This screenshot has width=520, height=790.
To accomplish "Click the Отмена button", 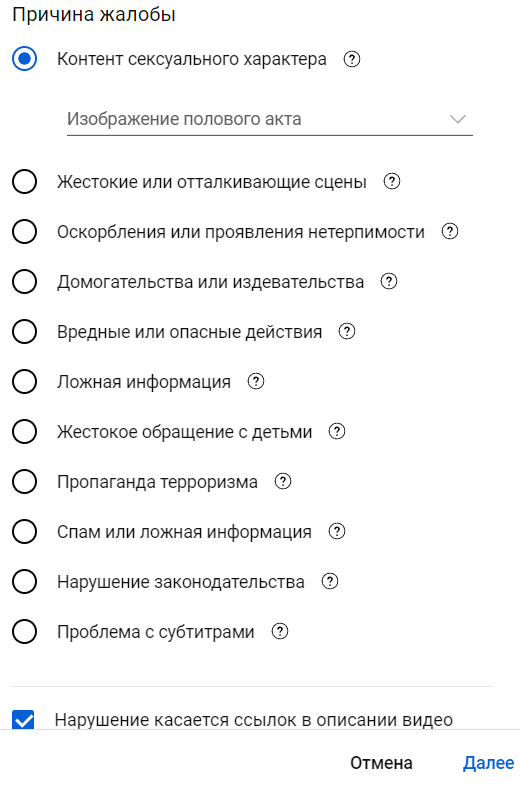I will [381, 763].
